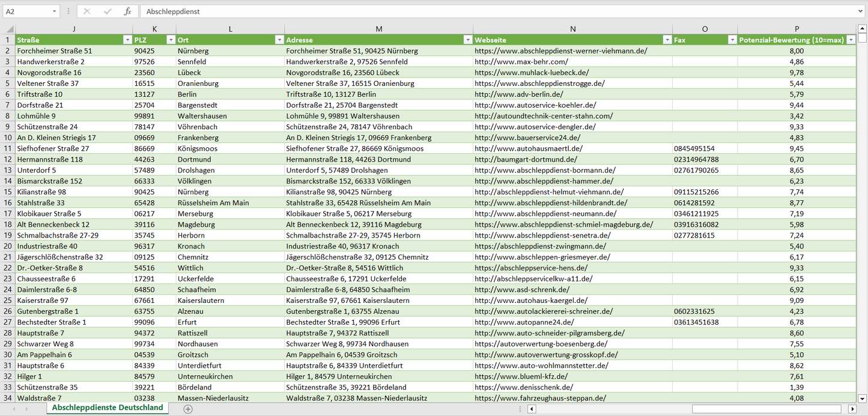
Task: Add a new sheet with plus button
Action: point(188,409)
